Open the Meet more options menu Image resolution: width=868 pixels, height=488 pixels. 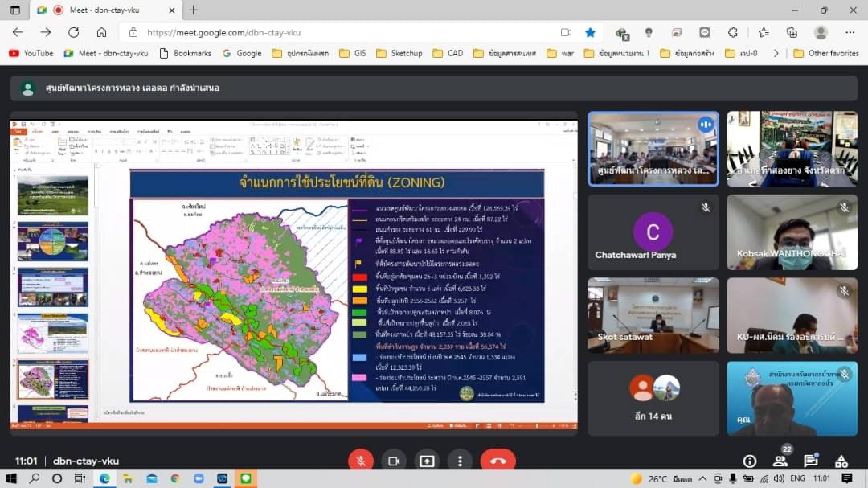click(x=460, y=461)
